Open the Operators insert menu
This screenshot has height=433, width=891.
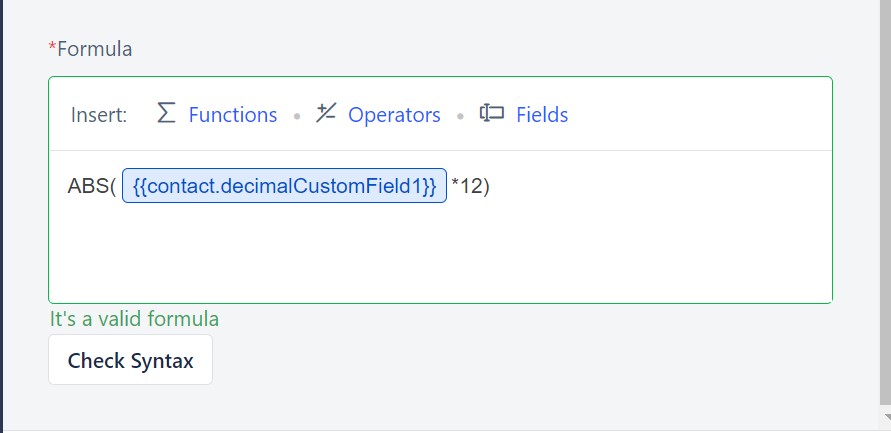click(394, 115)
